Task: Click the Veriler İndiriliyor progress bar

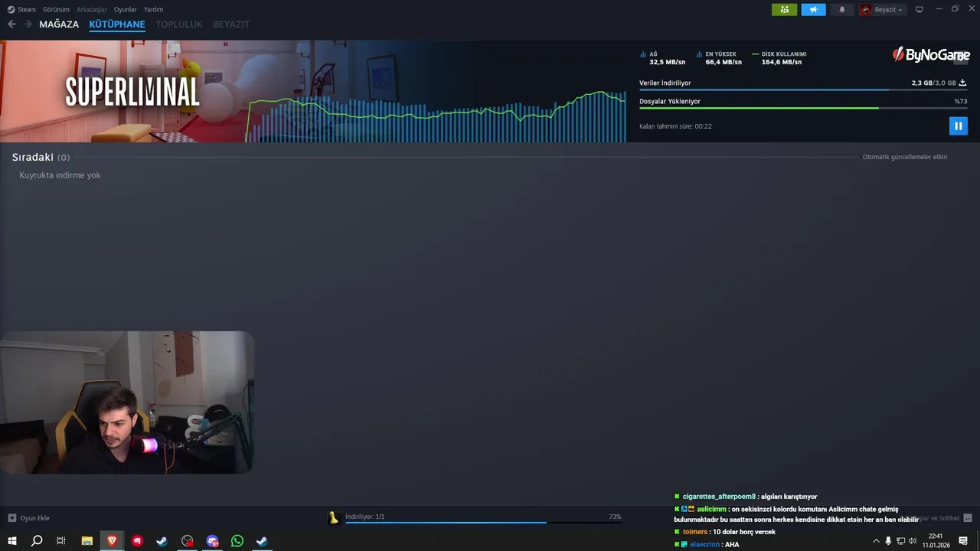Action: coord(803,90)
